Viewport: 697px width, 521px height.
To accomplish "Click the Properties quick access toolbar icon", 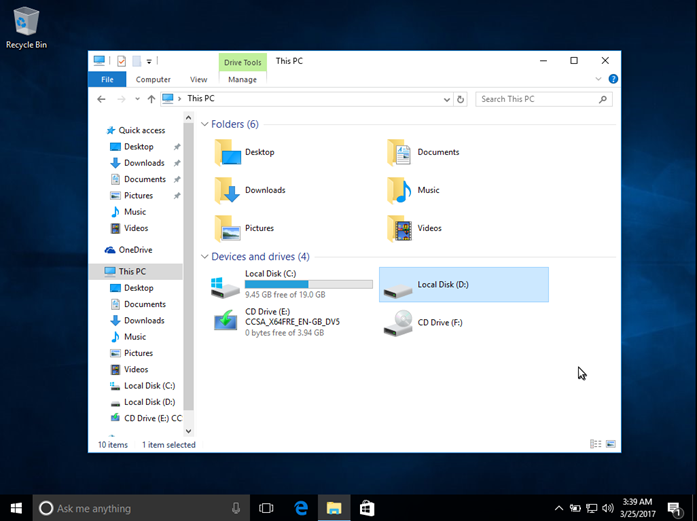I will coord(121,61).
